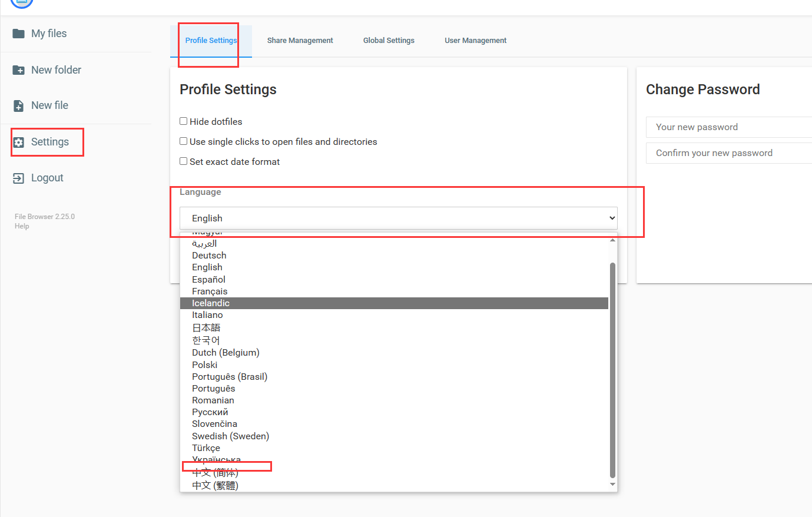The height and width of the screenshot is (517, 812).
Task: Select Dutch (Belgium) language option
Action: coord(394,353)
